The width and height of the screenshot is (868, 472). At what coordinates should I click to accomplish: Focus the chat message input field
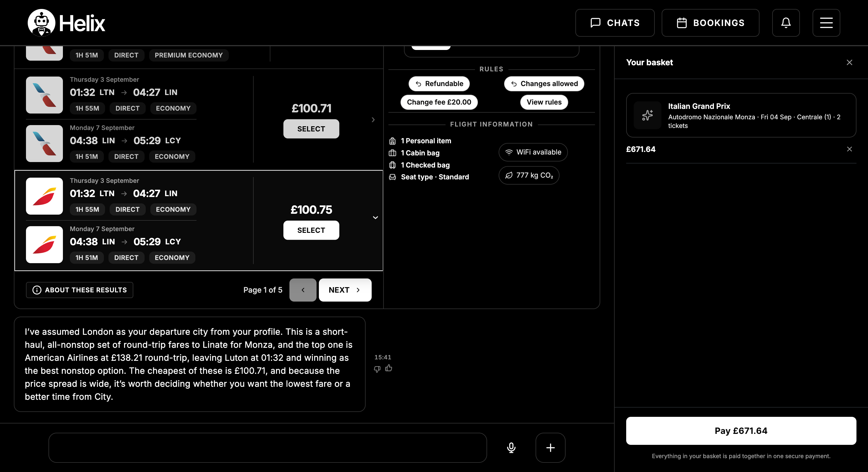pos(267,447)
